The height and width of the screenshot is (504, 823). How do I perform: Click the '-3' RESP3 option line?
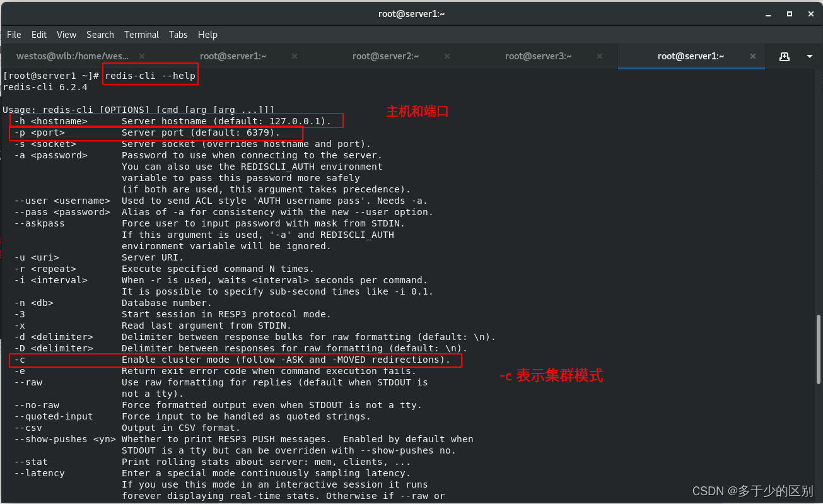point(173,314)
